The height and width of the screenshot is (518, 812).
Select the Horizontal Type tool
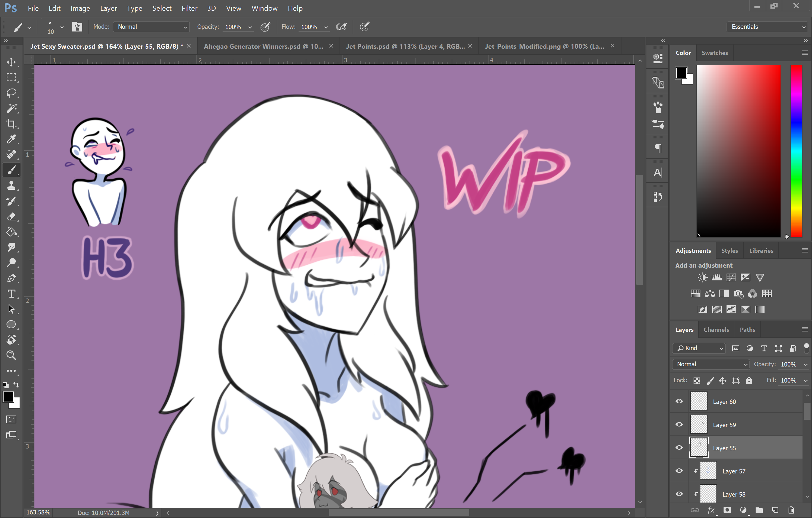point(12,293)
